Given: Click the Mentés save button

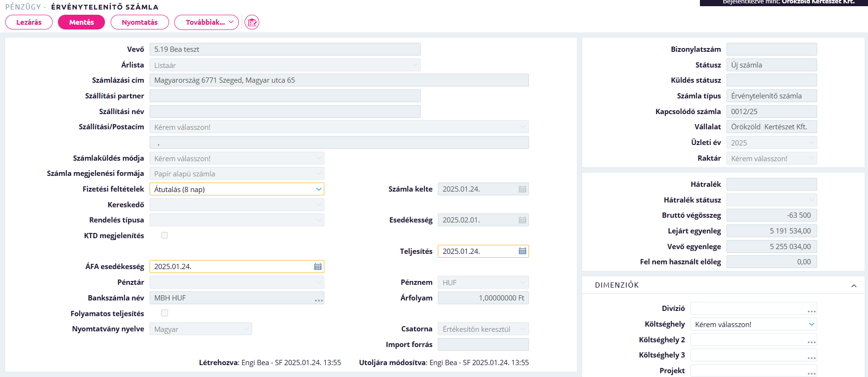Looking at the screenshot, I should pyautogui.click(x=81, y=22).
